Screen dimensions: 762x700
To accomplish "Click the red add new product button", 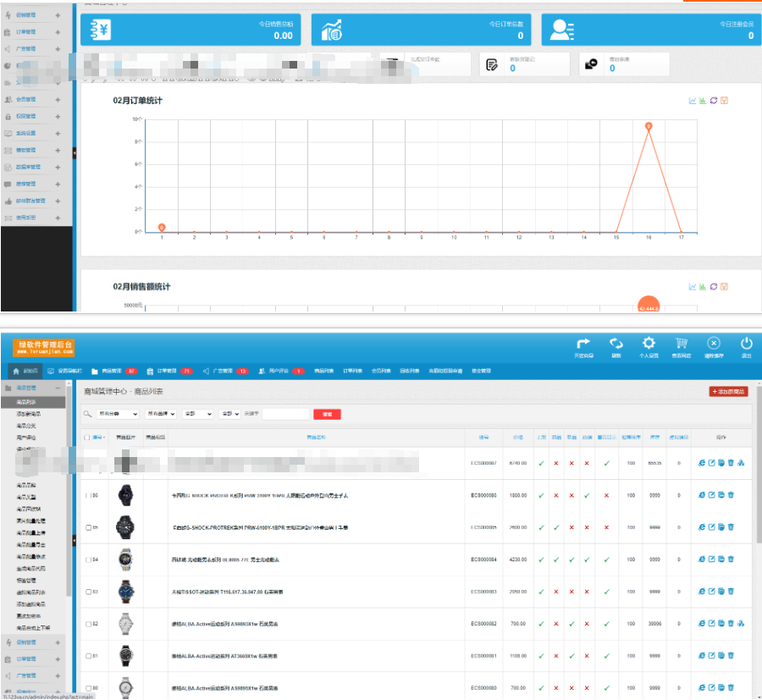I will click(x=728, y=392).
